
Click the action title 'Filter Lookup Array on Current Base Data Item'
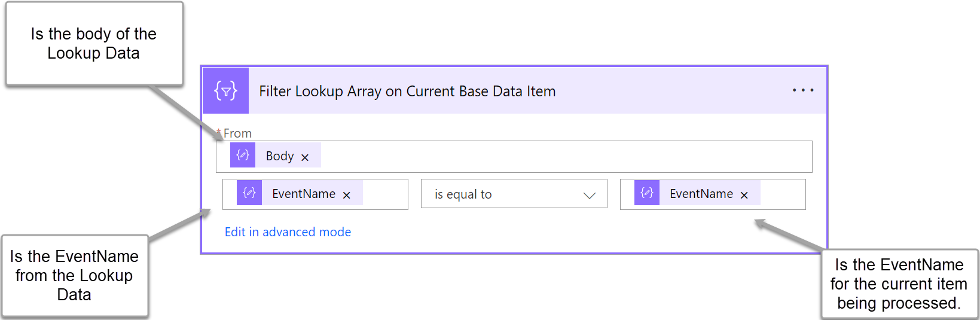click(x=407, y=91)
